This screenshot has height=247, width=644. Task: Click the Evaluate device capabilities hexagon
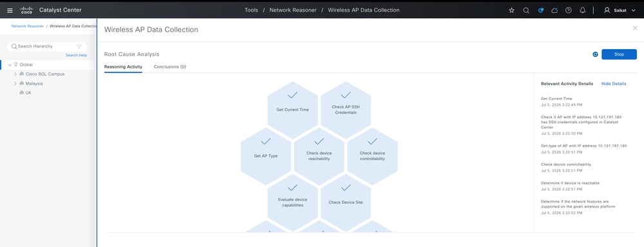(293, 203)
